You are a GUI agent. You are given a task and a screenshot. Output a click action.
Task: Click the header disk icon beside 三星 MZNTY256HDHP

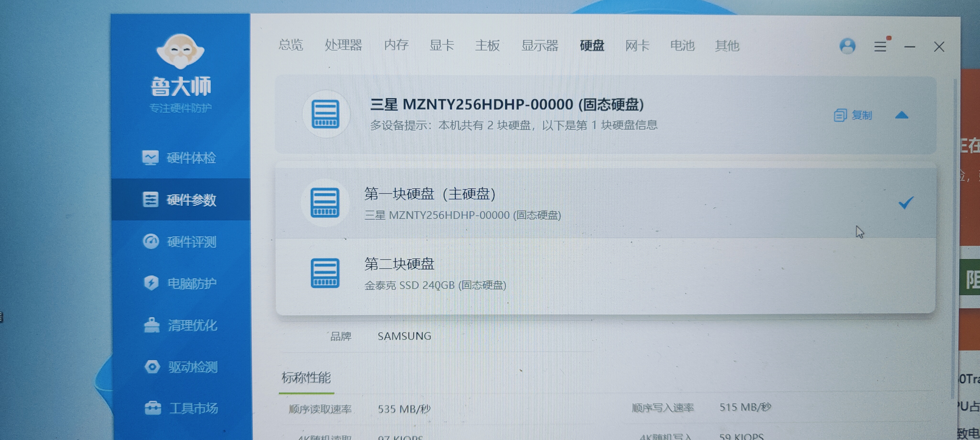click(x=325, y=114)
